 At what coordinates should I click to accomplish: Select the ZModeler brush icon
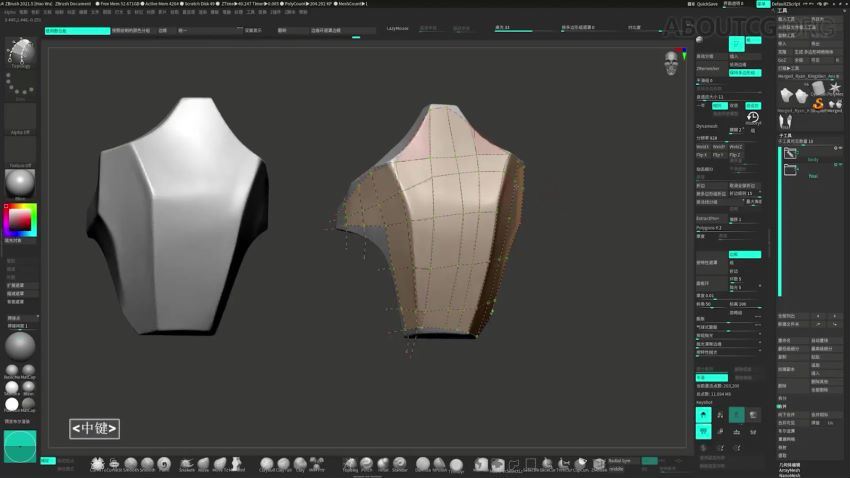tap(598, 464)
